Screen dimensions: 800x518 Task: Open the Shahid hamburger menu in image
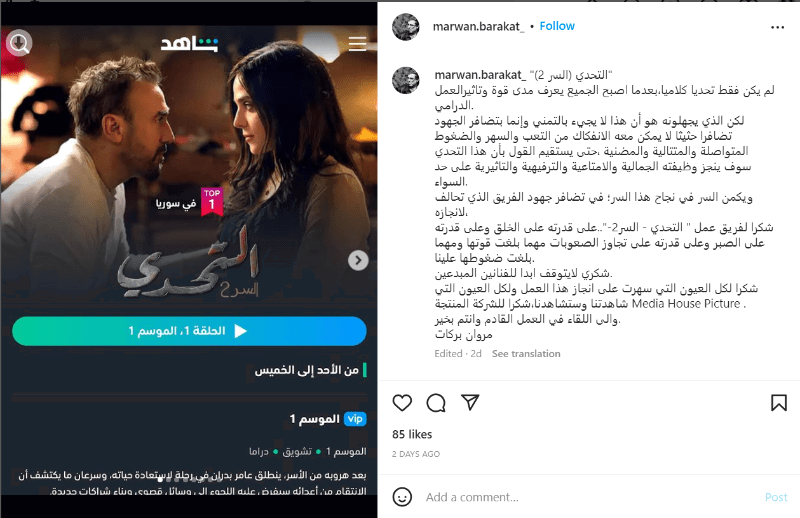(357, 44)
